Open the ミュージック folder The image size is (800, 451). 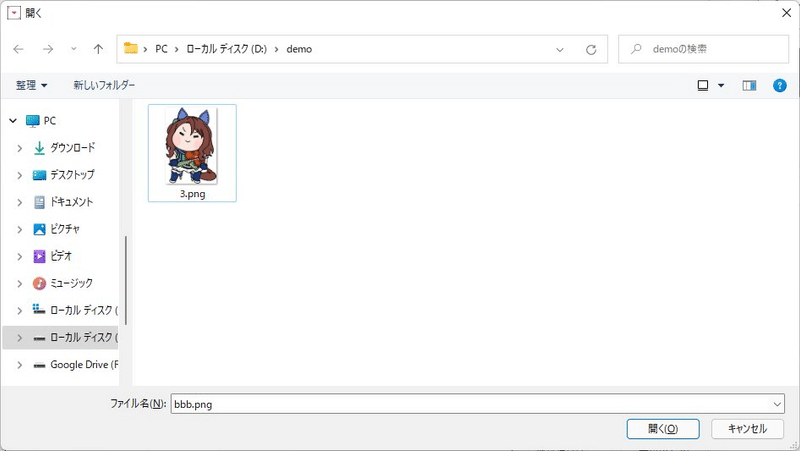[x=71, y=283]
